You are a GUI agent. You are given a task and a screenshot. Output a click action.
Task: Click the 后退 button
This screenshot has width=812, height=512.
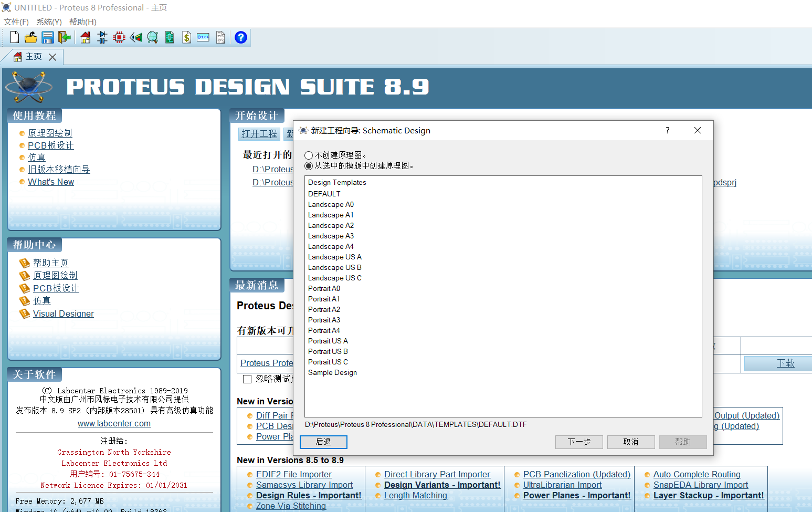point(323,442)
